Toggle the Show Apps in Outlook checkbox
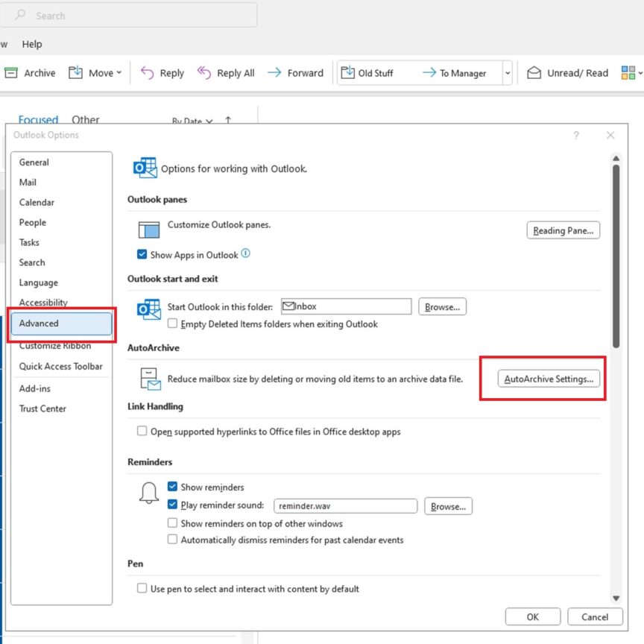 point(142,254)
